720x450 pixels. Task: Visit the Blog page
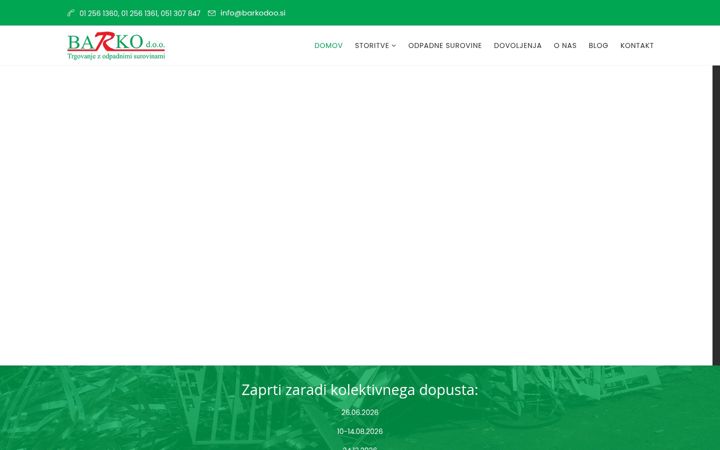(x=598, y=45)
